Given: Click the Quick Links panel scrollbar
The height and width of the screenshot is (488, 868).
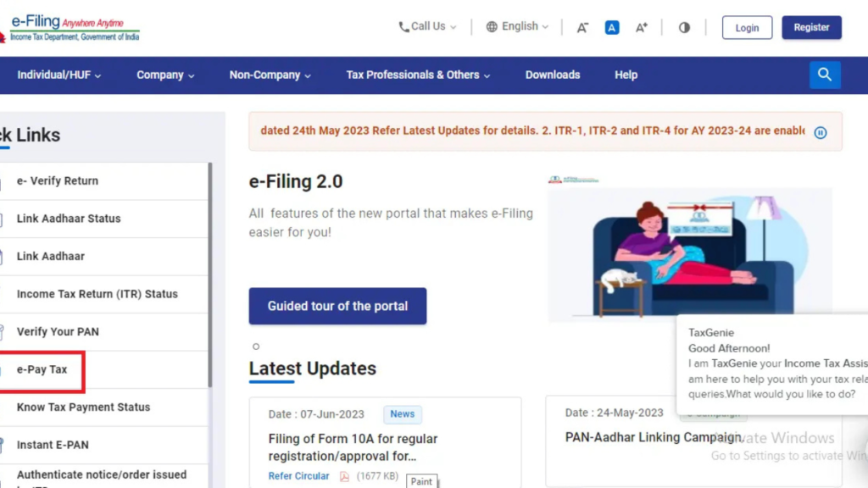Looking at the screenshot, I should click(x=210, y=275).
